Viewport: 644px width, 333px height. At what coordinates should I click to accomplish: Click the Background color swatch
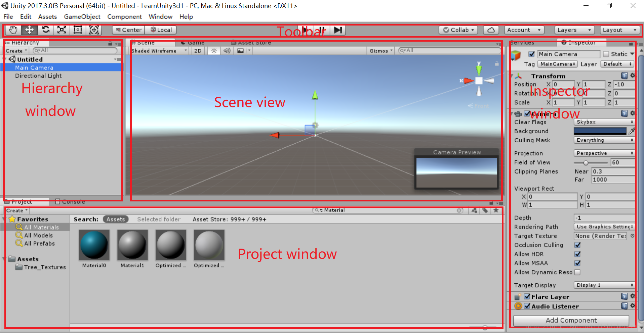(600, 131)
